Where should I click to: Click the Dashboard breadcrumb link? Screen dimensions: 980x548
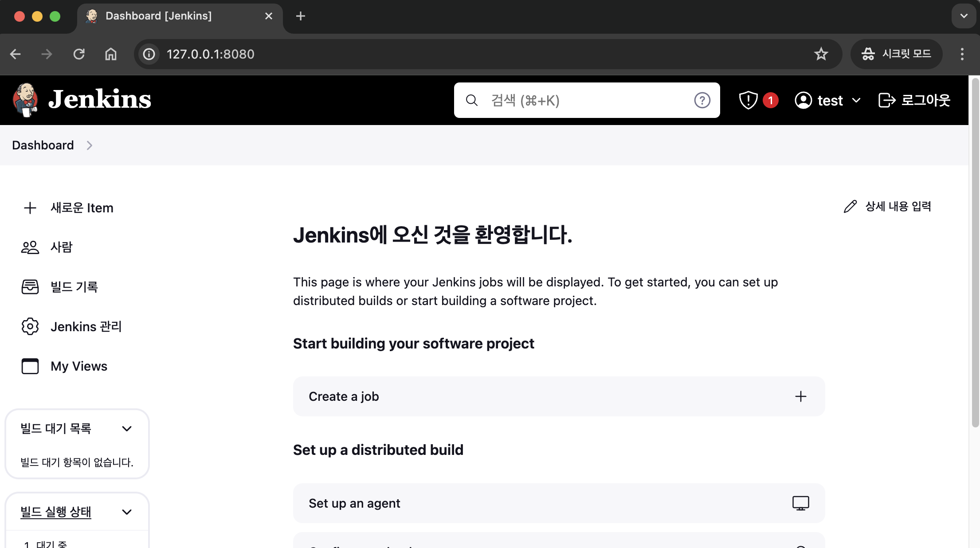pos(43,145)
